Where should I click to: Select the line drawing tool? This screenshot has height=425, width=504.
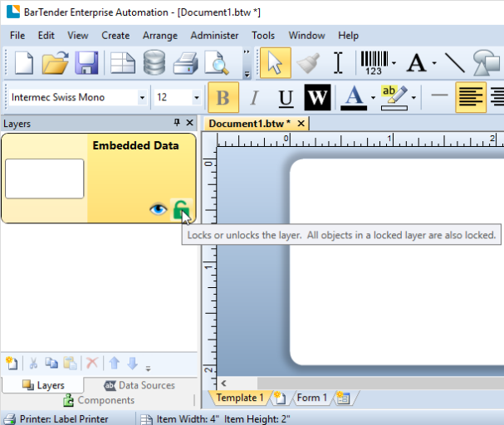click(454, 63)
